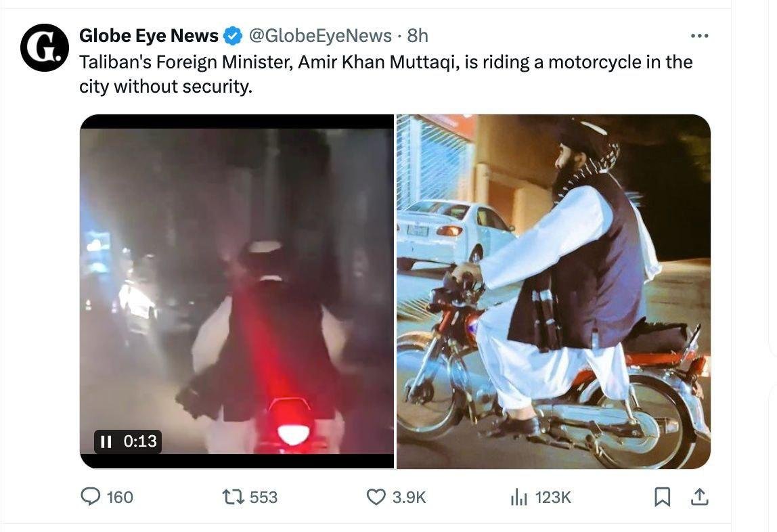Viewport: 777px width, 532px height.
Task: Click the blue verified badge
Action: click(233, 35)
